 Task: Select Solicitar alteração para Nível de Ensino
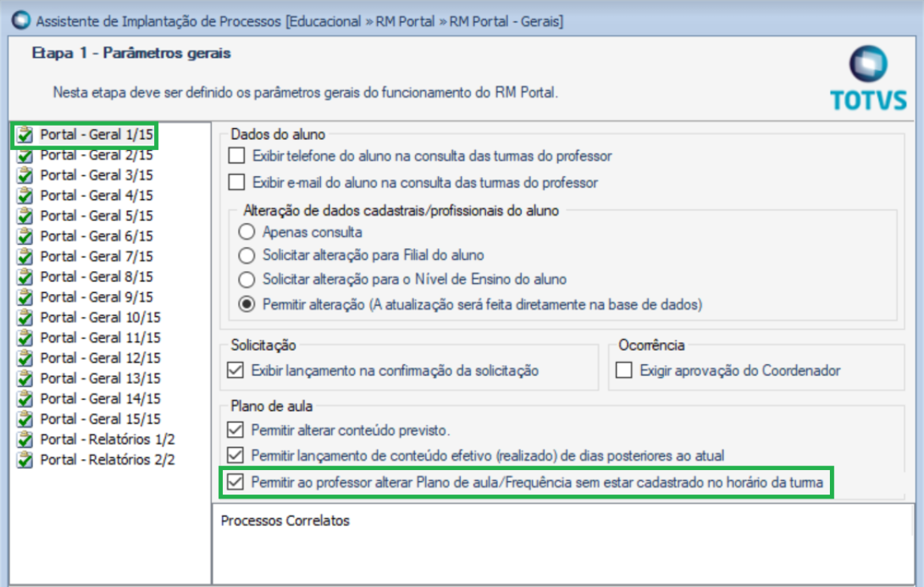point(247,280)
